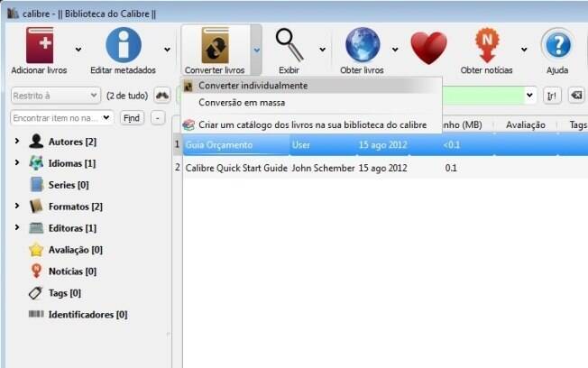Click the Formatos book icon
This screenshot has width=588, height=368.
point(36,207)
